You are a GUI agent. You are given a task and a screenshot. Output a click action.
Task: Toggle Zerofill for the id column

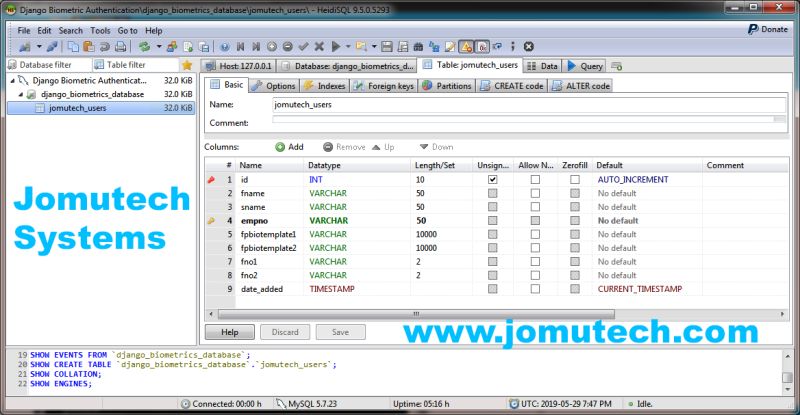[x=575, y=180]
